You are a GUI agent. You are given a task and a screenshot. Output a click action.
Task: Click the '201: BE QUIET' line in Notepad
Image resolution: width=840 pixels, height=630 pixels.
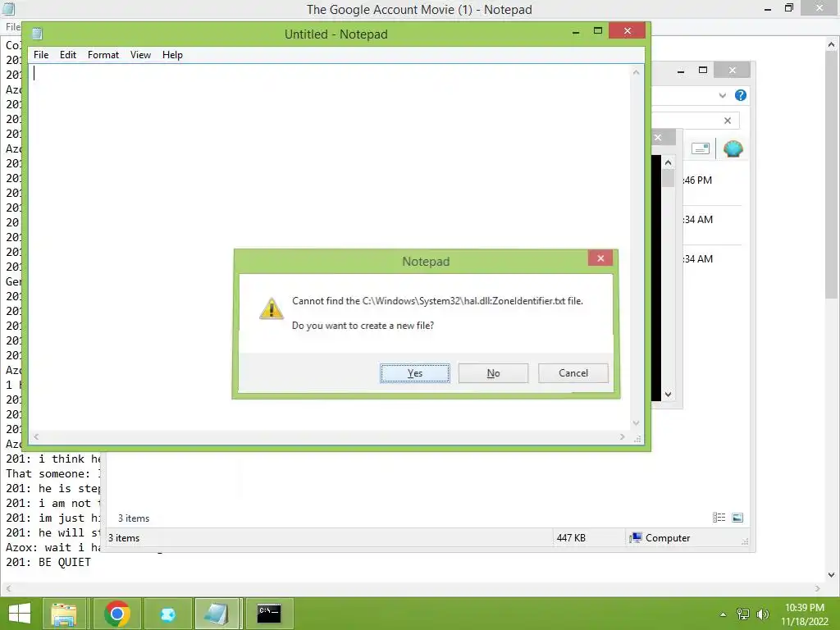(x=48, y=562)
